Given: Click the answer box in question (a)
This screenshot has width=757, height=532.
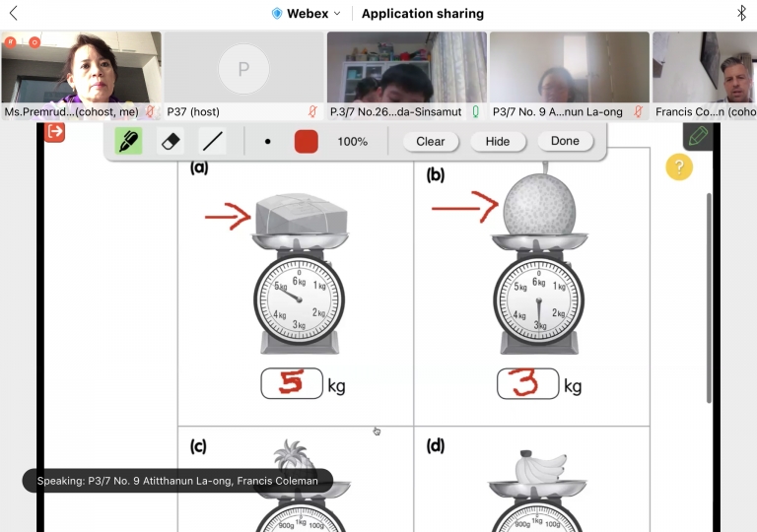Looking at the screenshot, I should tap(292, 383).
